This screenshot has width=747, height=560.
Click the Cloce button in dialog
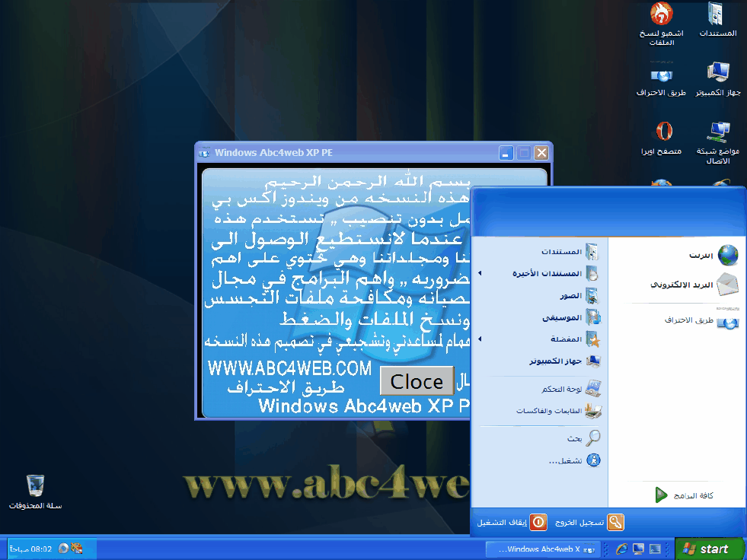point(417,381)
